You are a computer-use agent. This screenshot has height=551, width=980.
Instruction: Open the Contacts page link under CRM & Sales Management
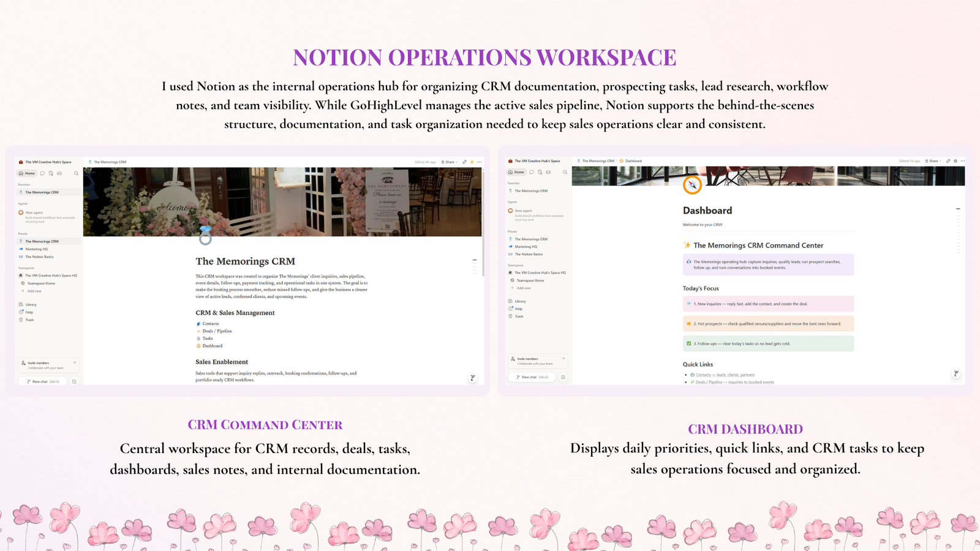[x=208, y=323]
